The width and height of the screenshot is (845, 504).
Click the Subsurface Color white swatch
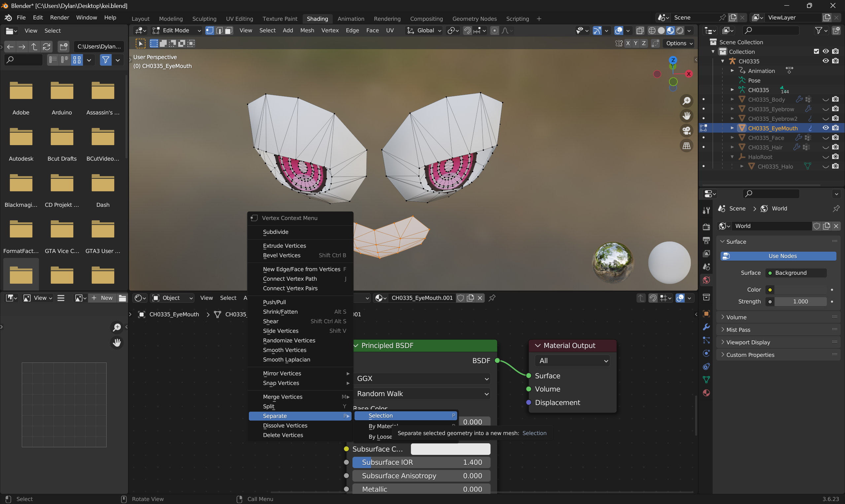point(450,449)
